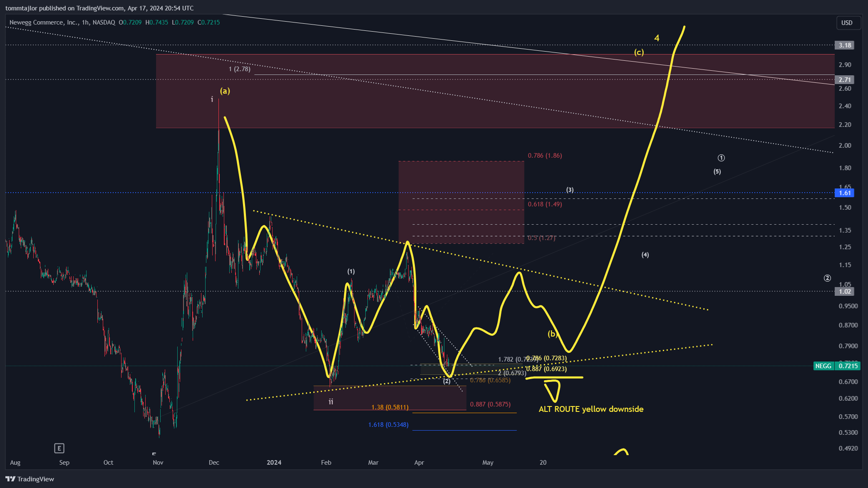Click the 0.9500 price axis value
868x488 pixels.
[848, 306]
